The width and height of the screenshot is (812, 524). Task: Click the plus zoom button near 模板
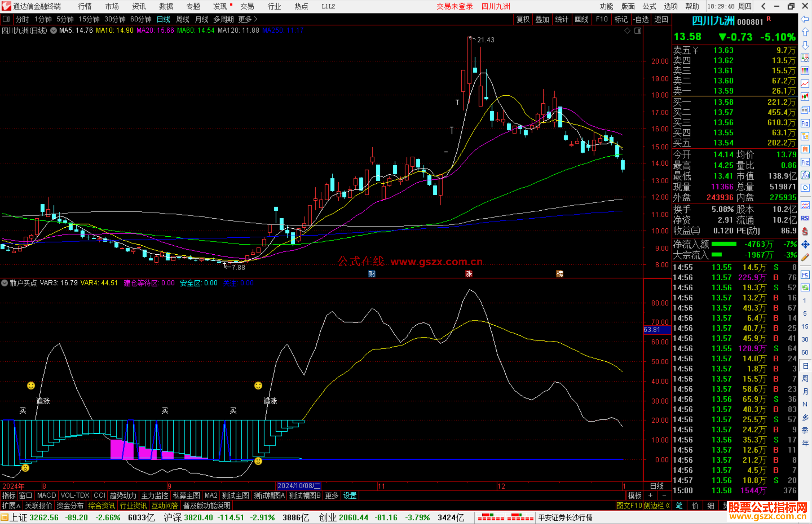(x=650, y=495)
